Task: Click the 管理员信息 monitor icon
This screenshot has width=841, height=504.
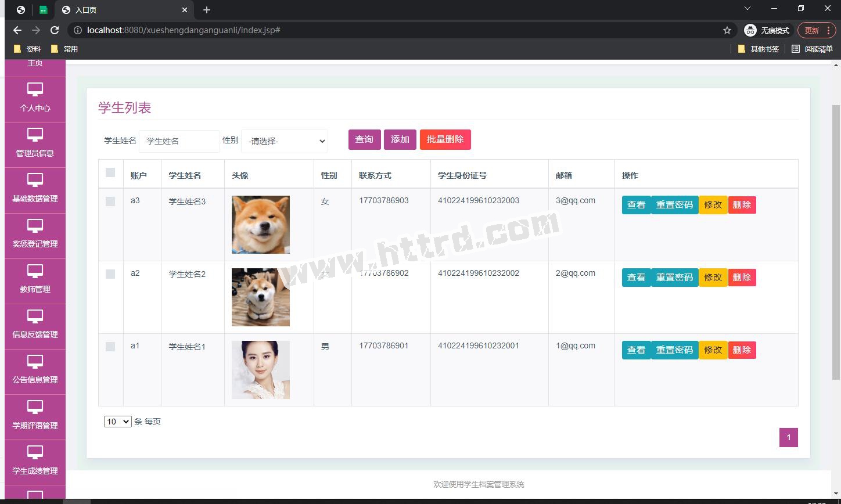Action: 35,135
